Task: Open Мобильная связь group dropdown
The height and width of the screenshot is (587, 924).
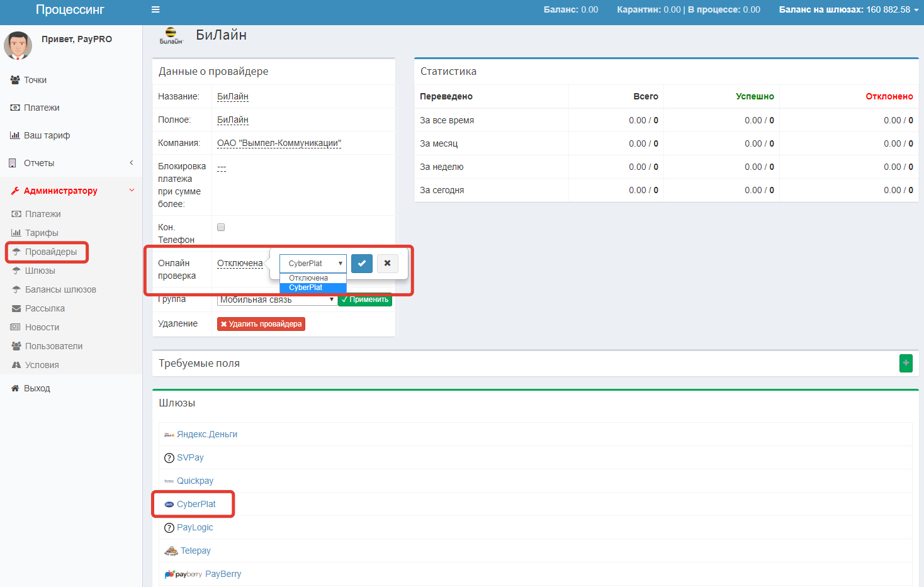Action: pos(277,300)
